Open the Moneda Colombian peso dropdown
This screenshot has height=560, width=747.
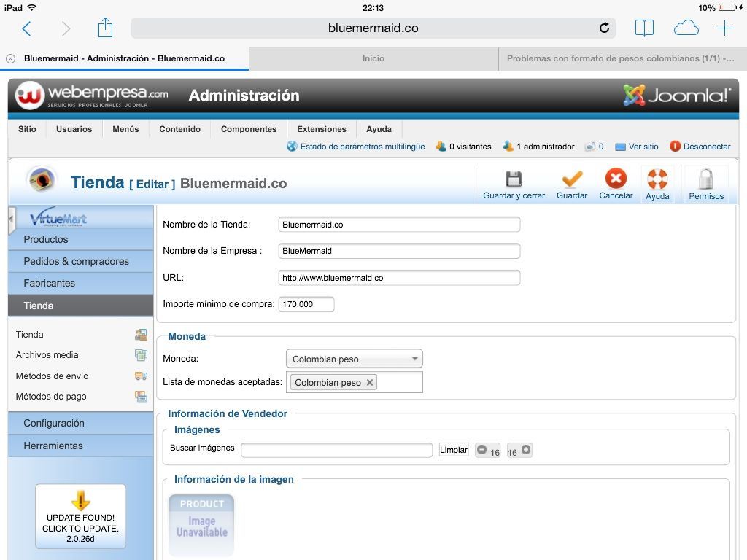click(355, 359)
